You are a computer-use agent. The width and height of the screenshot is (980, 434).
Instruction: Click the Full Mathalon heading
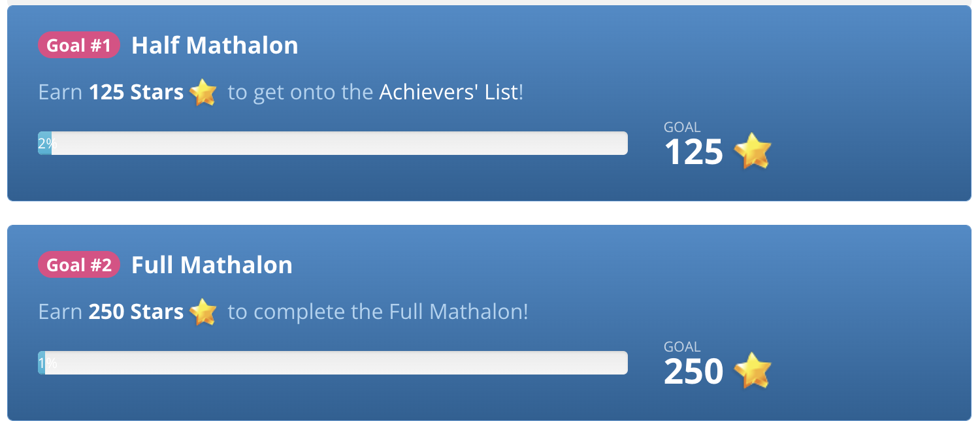(x=212, y=265)
